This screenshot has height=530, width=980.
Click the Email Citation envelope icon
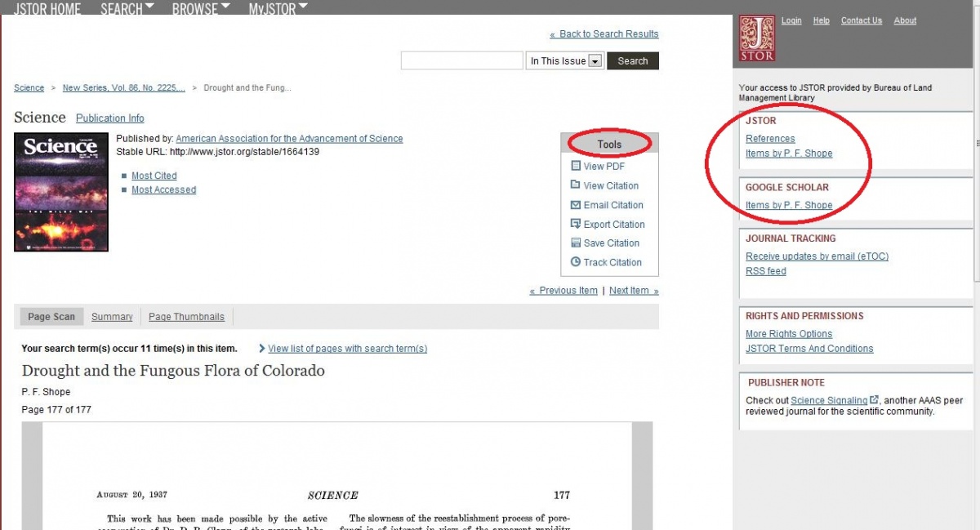575,205
